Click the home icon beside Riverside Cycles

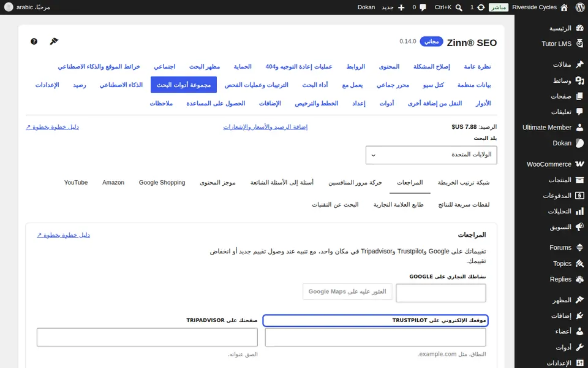coord(564,7)
